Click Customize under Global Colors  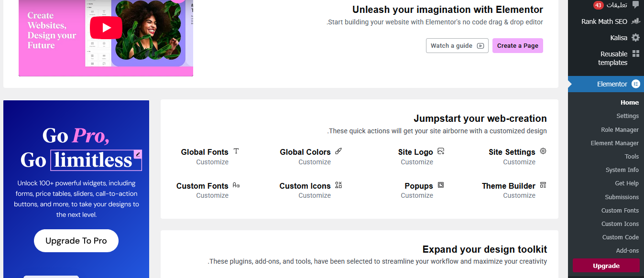click(315, 162)
